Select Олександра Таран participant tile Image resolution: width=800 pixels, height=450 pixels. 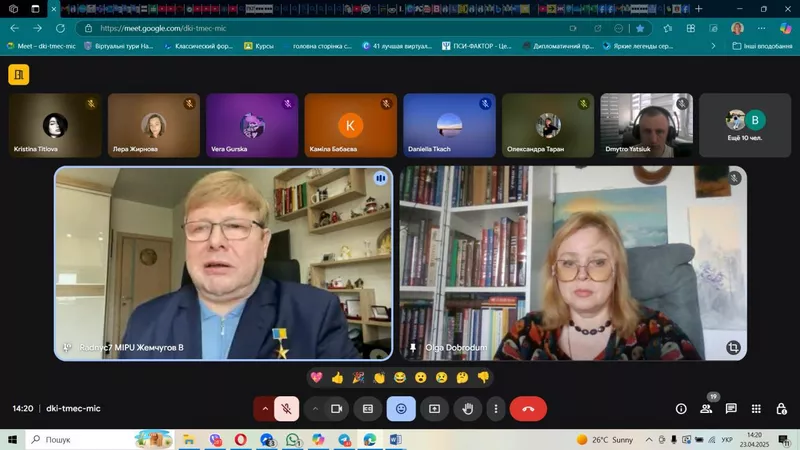[548, 125]
